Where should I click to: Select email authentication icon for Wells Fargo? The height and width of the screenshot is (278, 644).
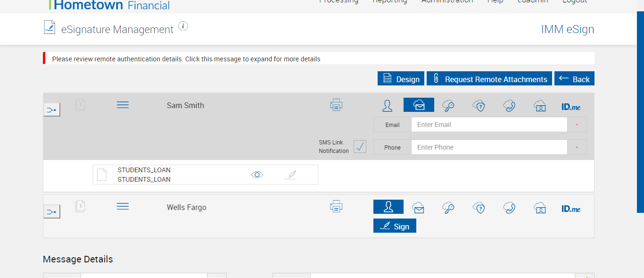tap(418, 208)
